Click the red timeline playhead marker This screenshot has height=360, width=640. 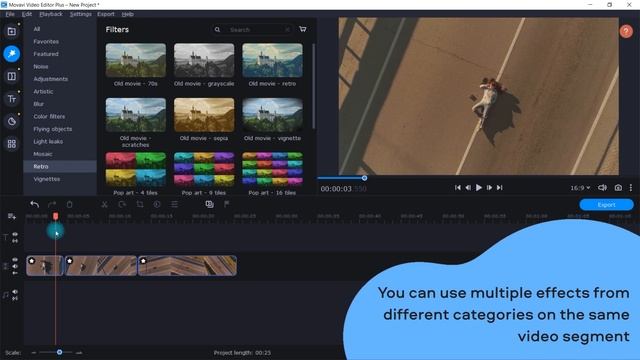coord(56,216)
